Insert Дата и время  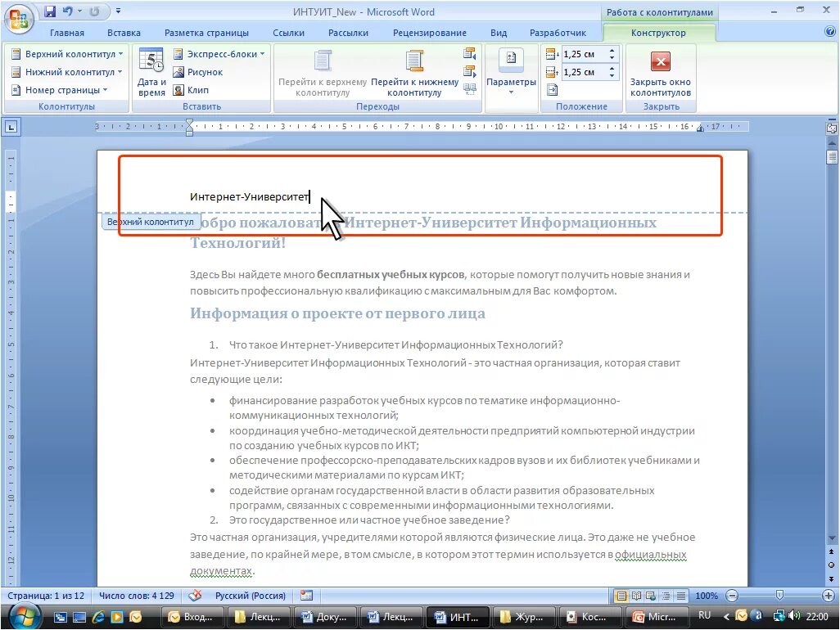(x=151, y=72)
